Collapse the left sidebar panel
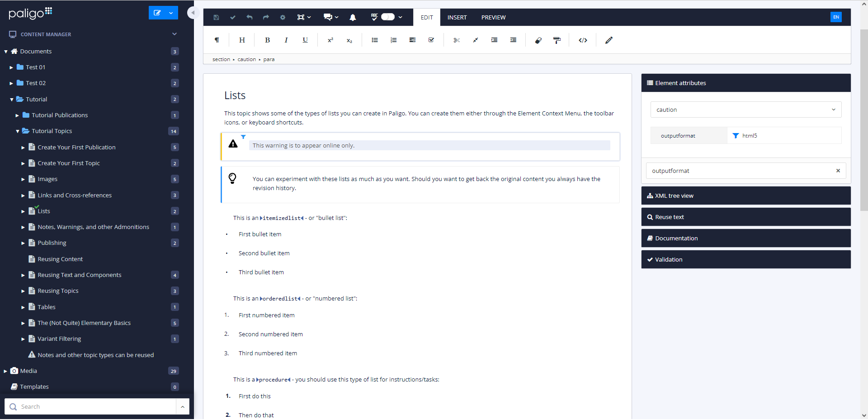868x420 pixels. point(193,13)
